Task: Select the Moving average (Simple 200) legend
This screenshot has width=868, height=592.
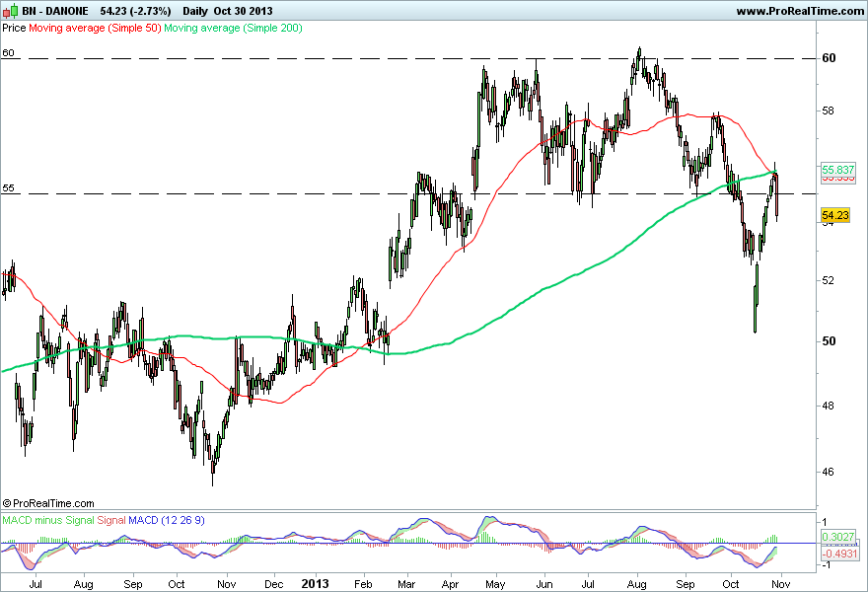Action: (233, 28)
